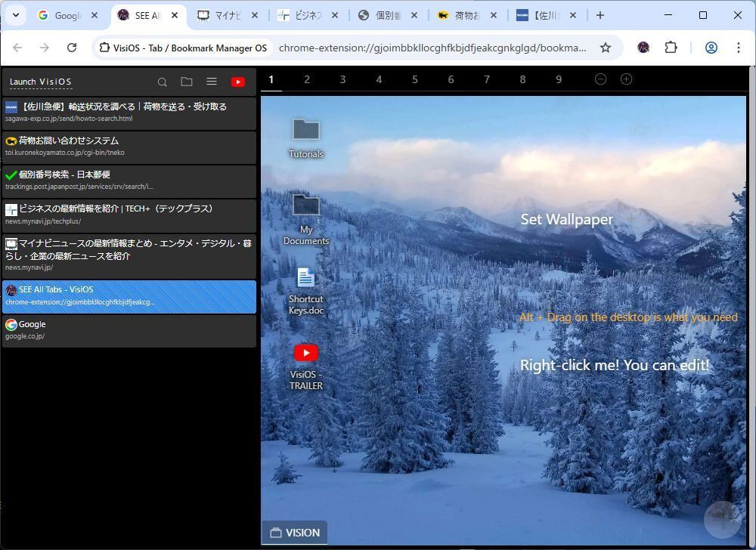Click the Chrome address bar URL
Screen dimensions: 756x550
click(x=432, y=48)
